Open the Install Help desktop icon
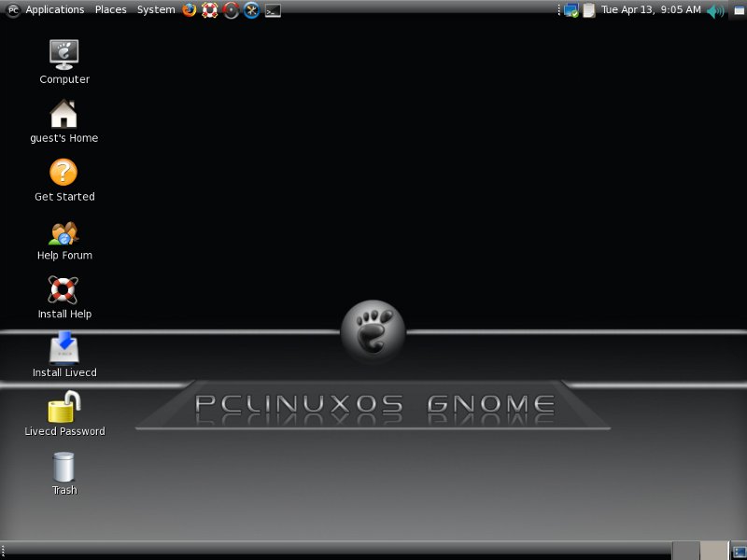This screenshot has height=560, width=747. (64, 298)
